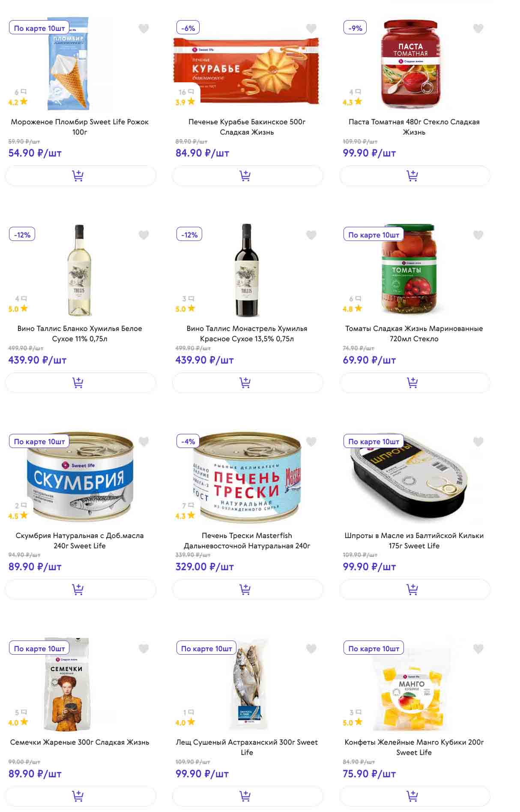Viewport: 520px width, 812px height.
Task: Click the Курабье cookie product image
Action: 247,71
